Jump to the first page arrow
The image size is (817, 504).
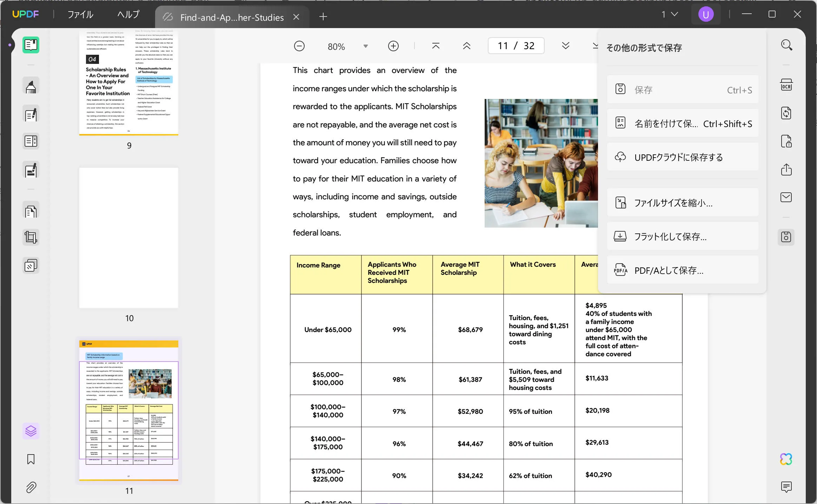(436, 46)
